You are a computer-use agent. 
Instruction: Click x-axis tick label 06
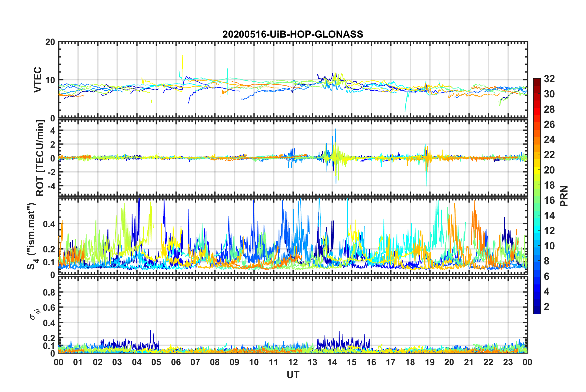click(x=176, y=362)
